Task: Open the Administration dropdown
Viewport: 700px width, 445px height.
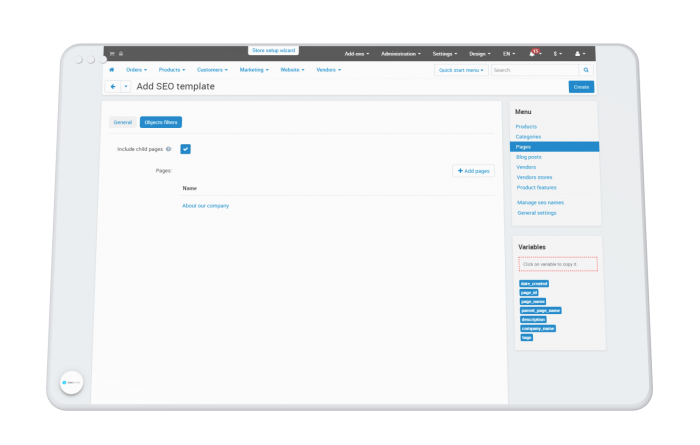Action: [x=400, y=54]
